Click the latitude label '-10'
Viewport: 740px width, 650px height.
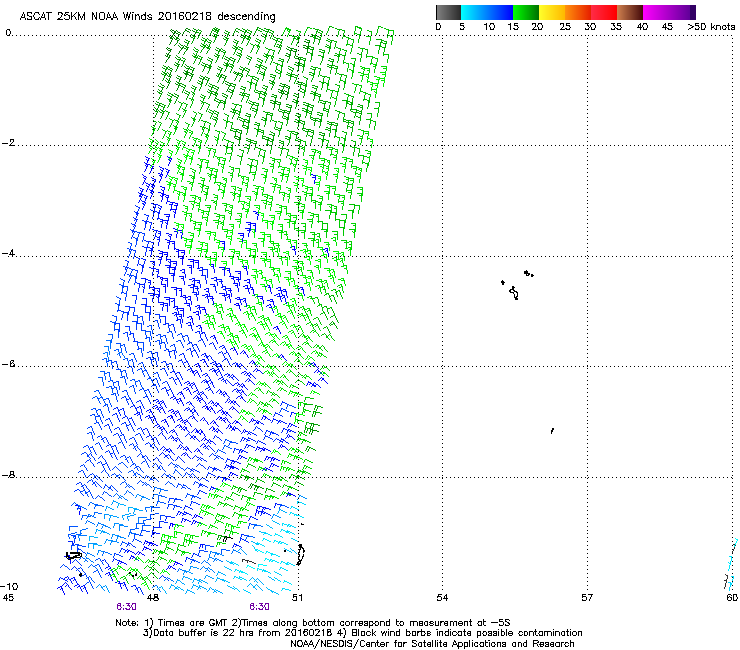(9, 586)
